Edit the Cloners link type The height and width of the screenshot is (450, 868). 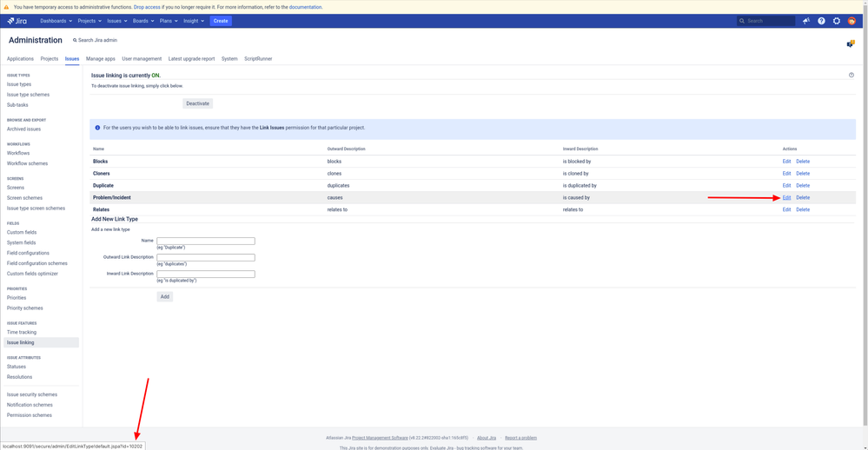pyautogui.click(x=786, y=174)
